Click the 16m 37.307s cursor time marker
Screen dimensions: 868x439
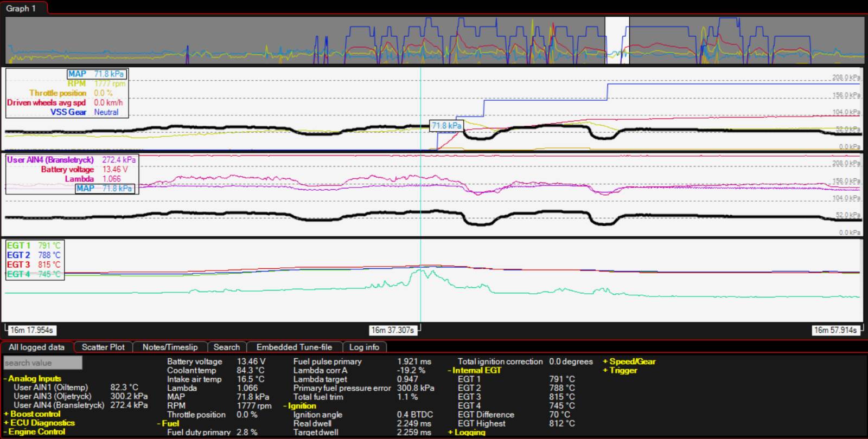click(392, 330)
